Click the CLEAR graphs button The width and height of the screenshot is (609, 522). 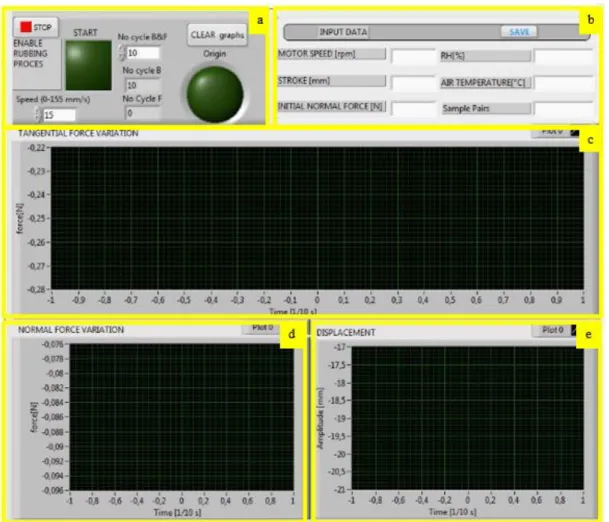coord(217,35)
